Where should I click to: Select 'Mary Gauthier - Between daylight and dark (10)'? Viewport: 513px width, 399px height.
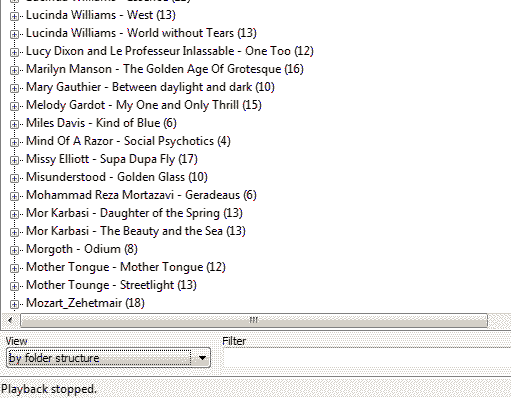(150, 87)
